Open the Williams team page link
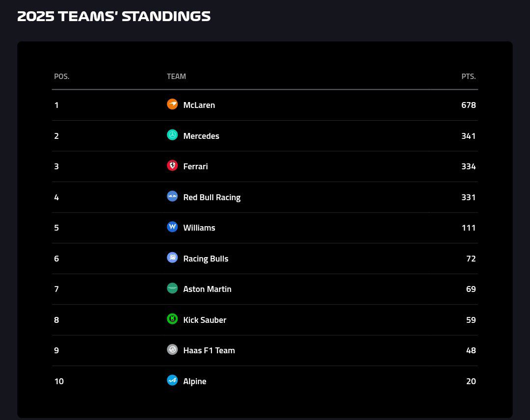530x420 pixels. pos(199,228)
